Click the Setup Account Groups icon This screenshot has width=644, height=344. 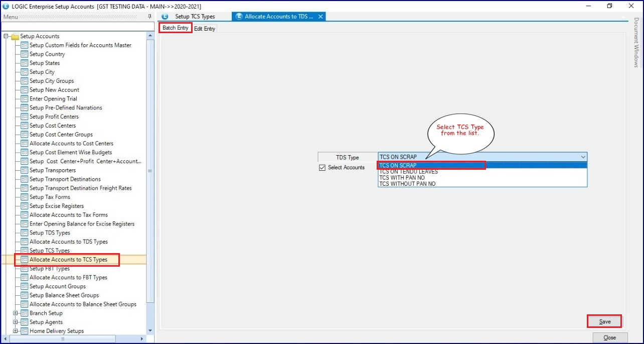[25, 286]
